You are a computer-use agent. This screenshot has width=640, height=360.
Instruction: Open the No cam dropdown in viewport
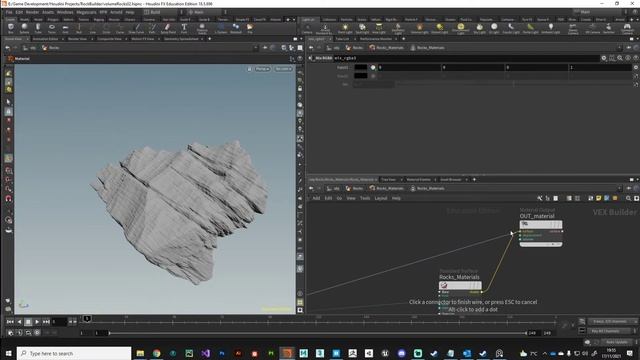(284, 69)
